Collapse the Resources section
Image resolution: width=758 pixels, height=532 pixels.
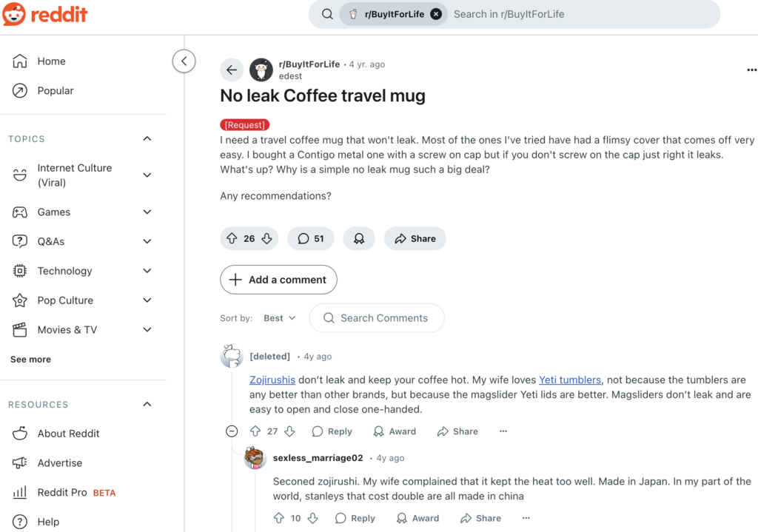[147, 405]
